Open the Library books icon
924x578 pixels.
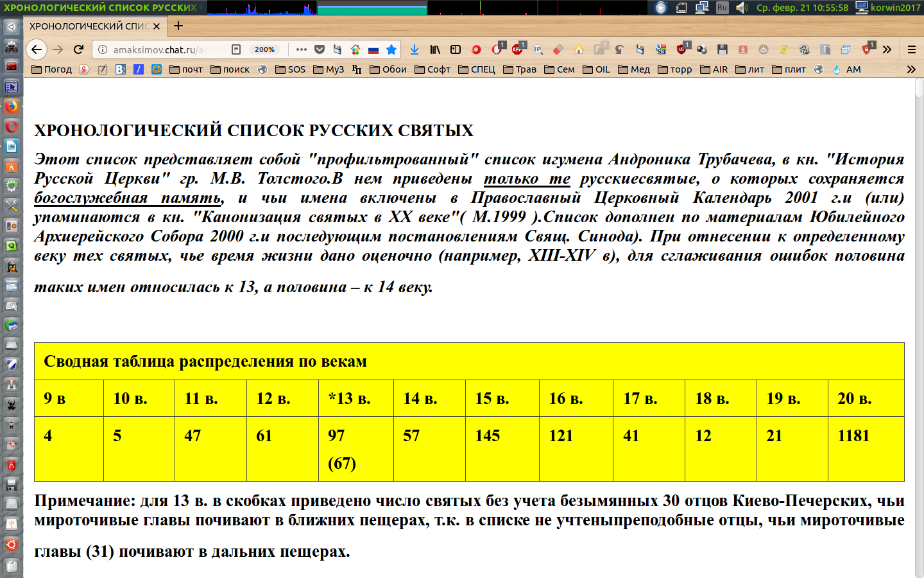435,49
